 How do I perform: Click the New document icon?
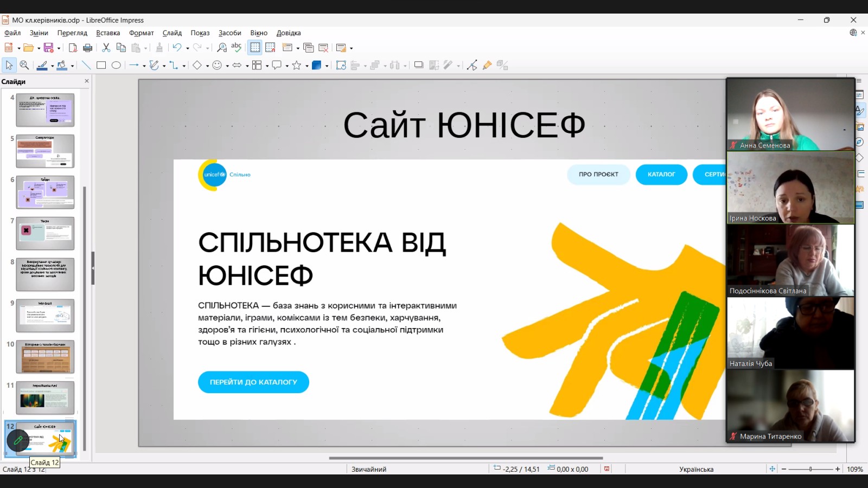tap(9, 48)
